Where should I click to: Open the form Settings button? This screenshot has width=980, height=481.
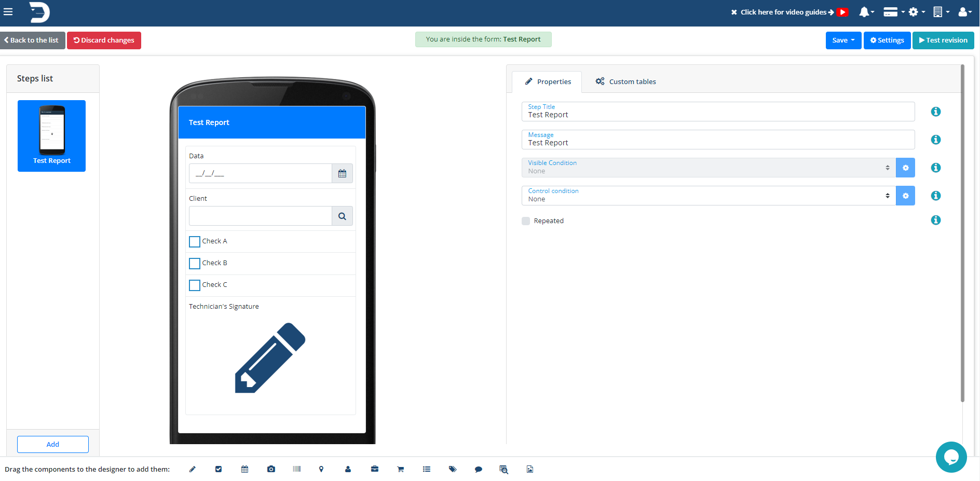point(887,40)
